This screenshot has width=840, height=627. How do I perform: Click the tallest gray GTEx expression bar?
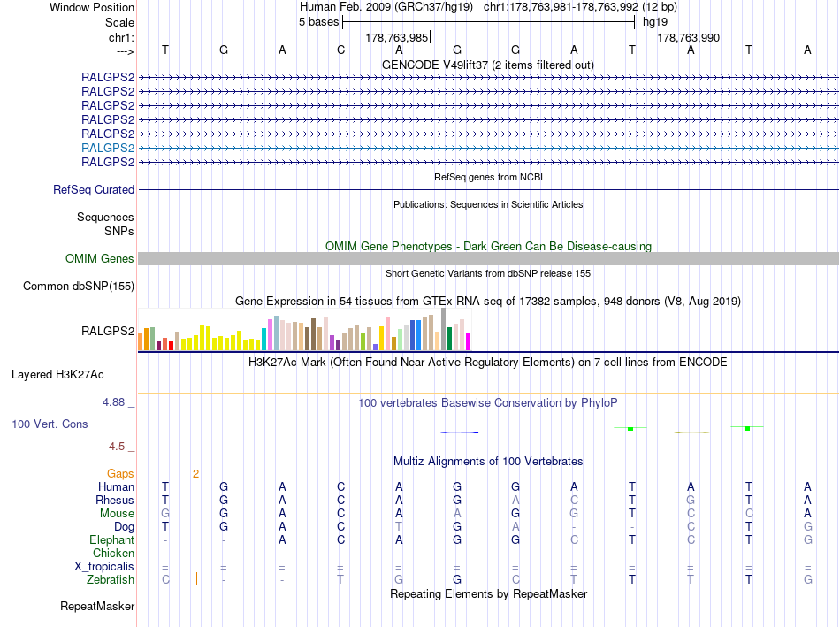point(443,329)
